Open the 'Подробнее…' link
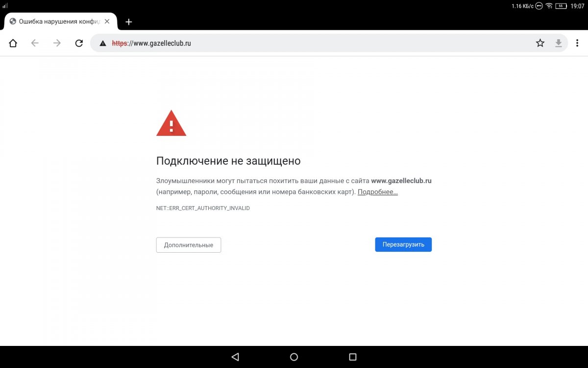Screen dimensions: 588x368 click(377, 192)
